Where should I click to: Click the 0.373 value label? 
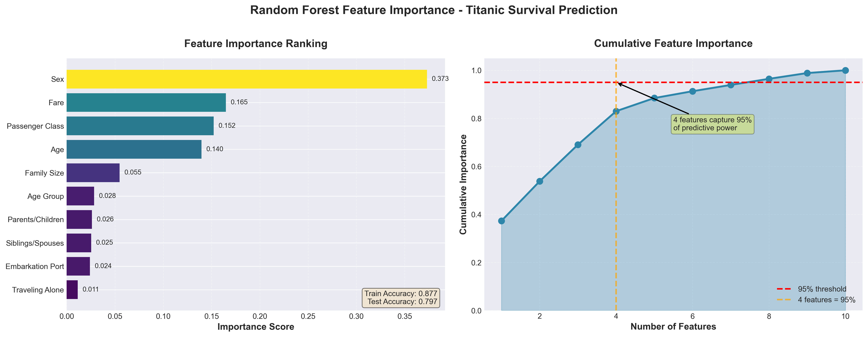[440, 79]
